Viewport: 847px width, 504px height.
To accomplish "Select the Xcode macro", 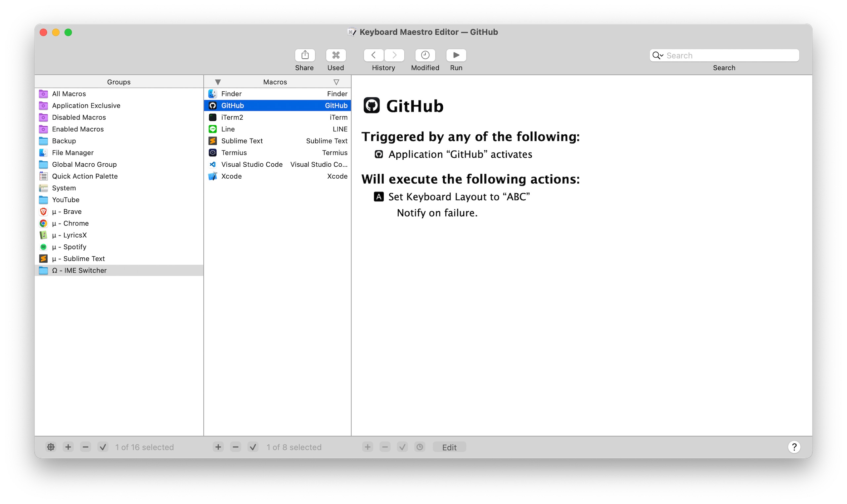I will (x=277, y=176).
